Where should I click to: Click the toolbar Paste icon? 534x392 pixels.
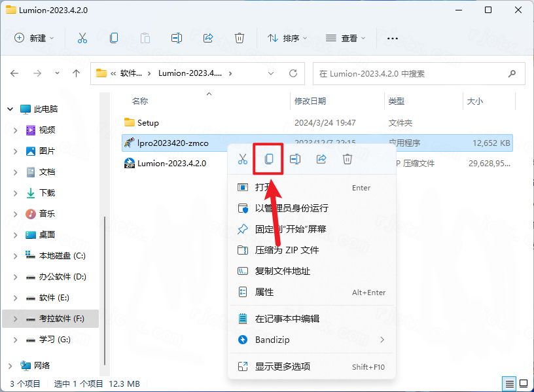145,38
